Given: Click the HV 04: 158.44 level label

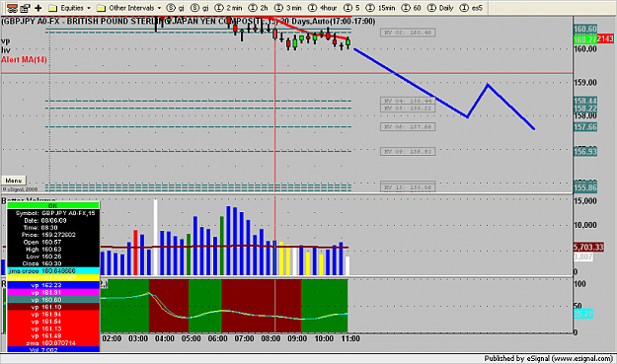Looking at the screenshot, I should point(408,101).
